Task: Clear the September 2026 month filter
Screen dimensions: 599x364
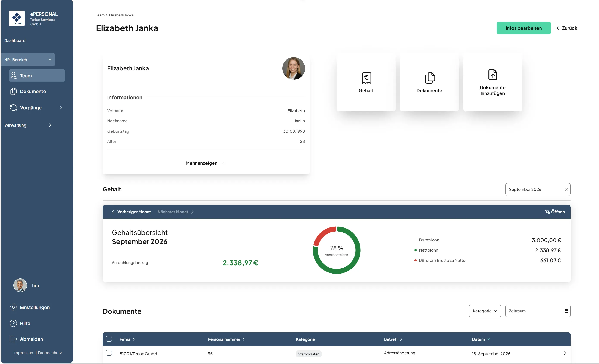Action: tap(566, 190)
